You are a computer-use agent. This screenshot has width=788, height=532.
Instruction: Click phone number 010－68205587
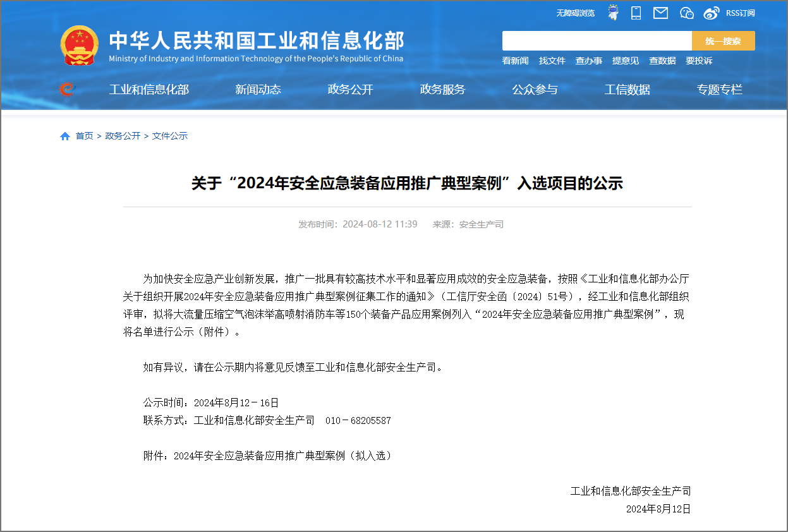[x=358, y=420]
